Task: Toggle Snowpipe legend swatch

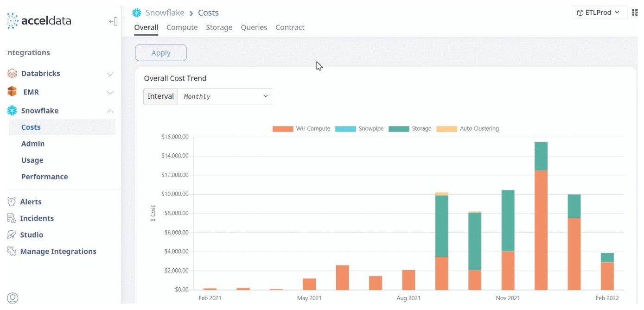Action: [345, 129]
